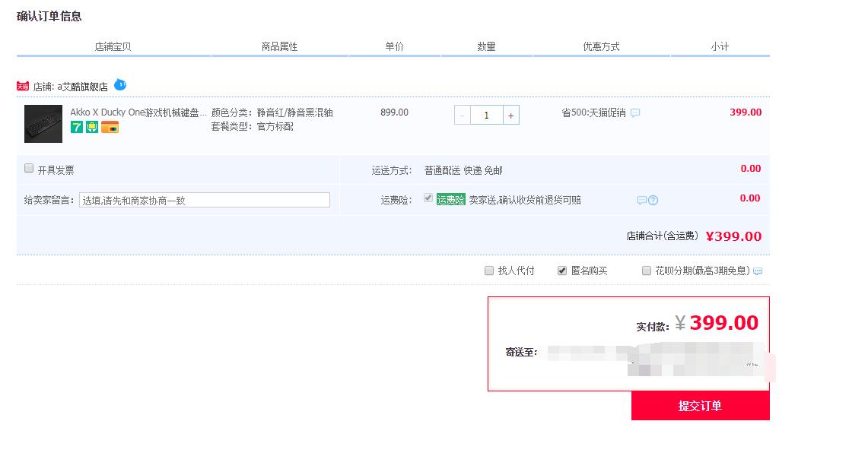Uncheck the 匿名购买 anonymous purchase box
This screenshot has height=459, width=868.
(562, 271)
